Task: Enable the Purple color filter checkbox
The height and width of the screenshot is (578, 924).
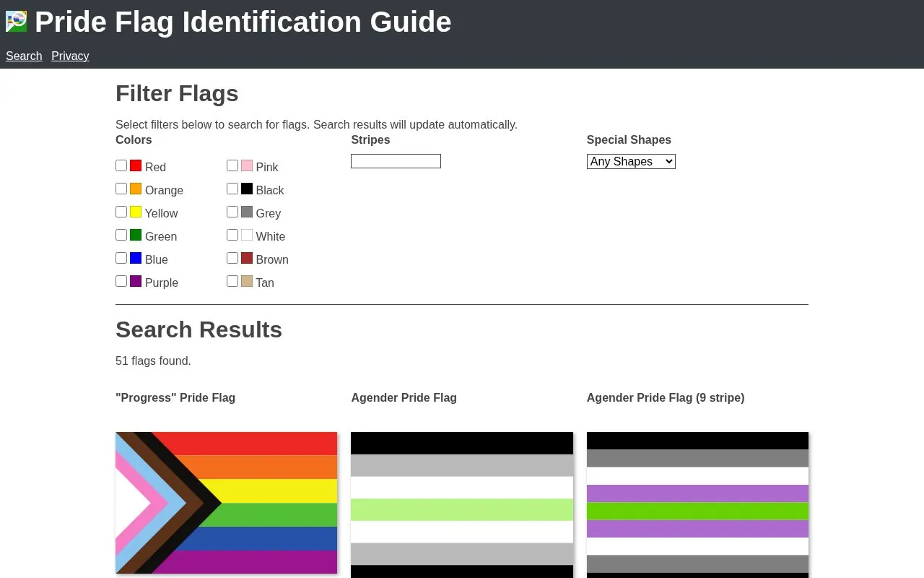Action: [x=121, y=281]
